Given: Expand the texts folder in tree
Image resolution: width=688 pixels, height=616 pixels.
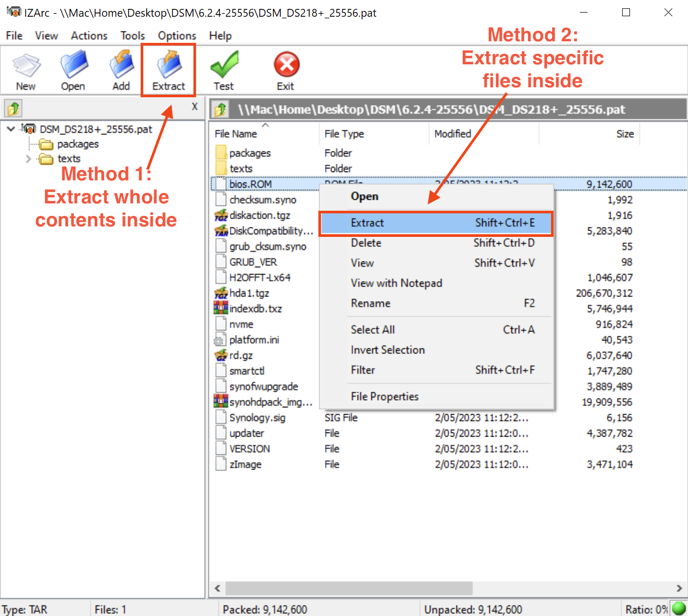Looking at the screenshot, I should 28,158.
